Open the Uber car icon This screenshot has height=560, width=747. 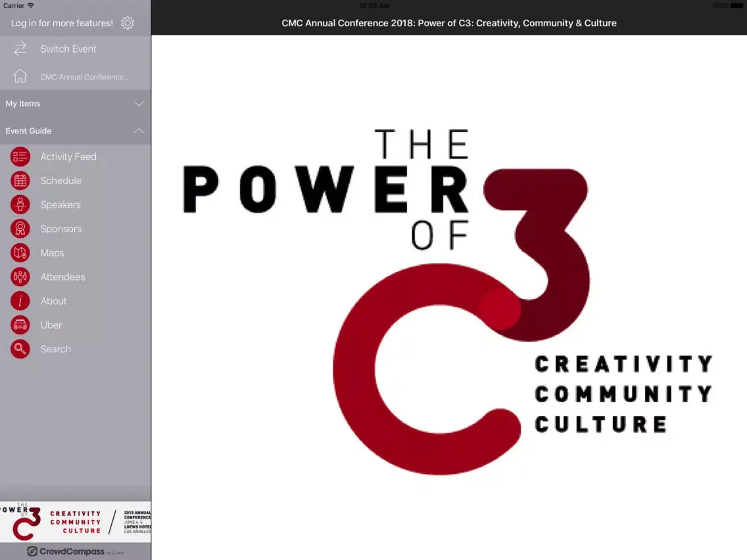click(20, 325)
